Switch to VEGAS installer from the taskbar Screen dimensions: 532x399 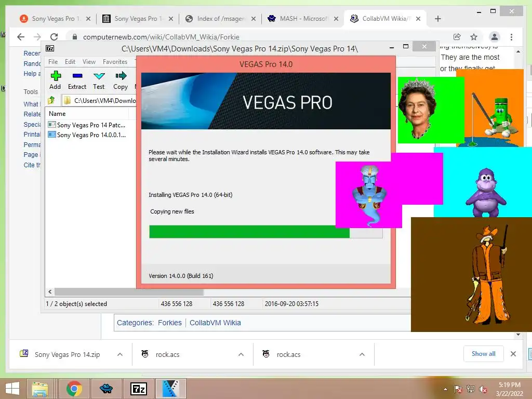[170, 389]
